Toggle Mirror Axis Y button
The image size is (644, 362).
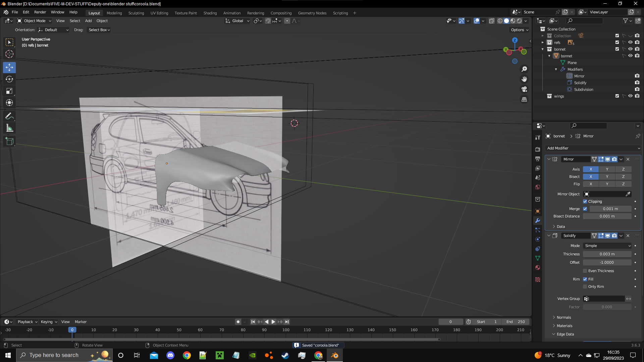607,169
